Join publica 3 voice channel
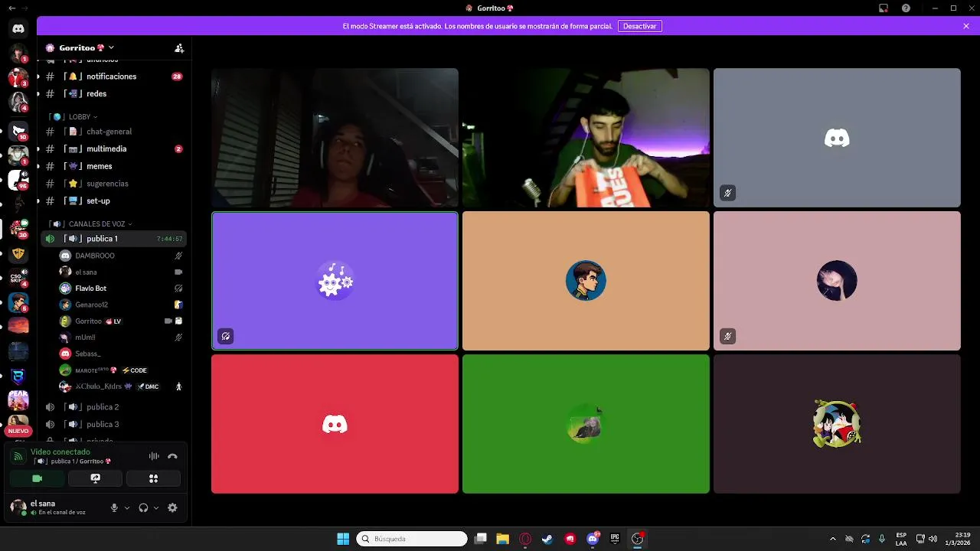Screen dimensions: 980x551 [x=113, y=424]
